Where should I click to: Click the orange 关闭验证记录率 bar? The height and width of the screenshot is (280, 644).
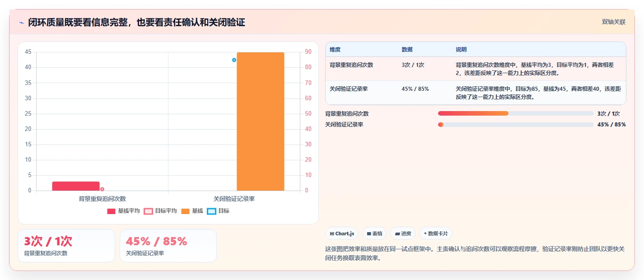[x=261, y=121]
